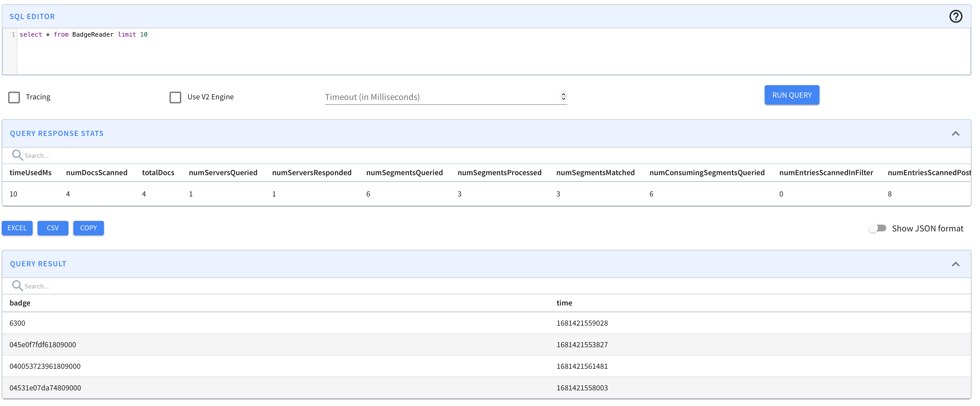980x406 pixels.
Task: Copy the results with the Copy button
Action: (x=88, y=228)
